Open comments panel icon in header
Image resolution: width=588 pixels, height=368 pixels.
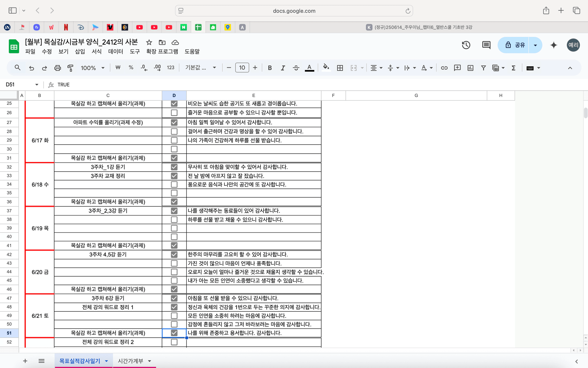point(486,45)
